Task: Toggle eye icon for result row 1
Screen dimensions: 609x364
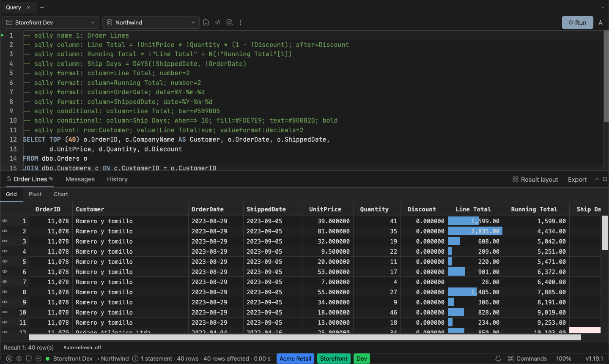Action: point(5,221)
